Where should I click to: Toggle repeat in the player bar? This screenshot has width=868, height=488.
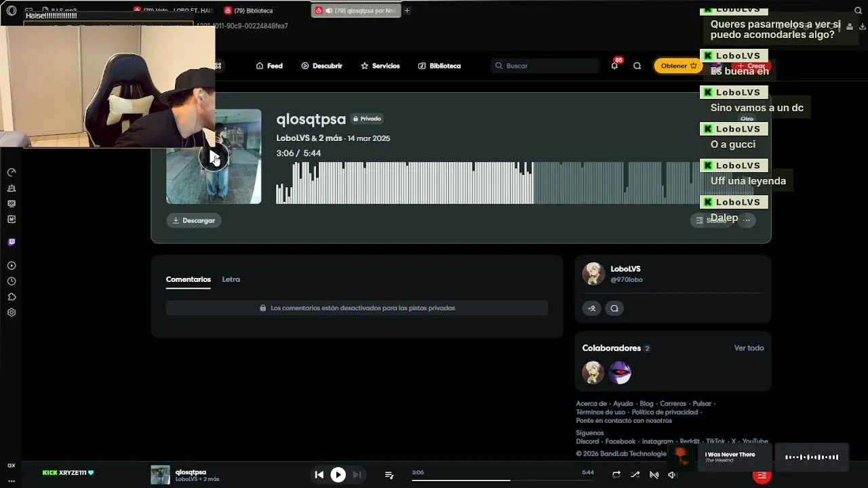coord(616,475)
